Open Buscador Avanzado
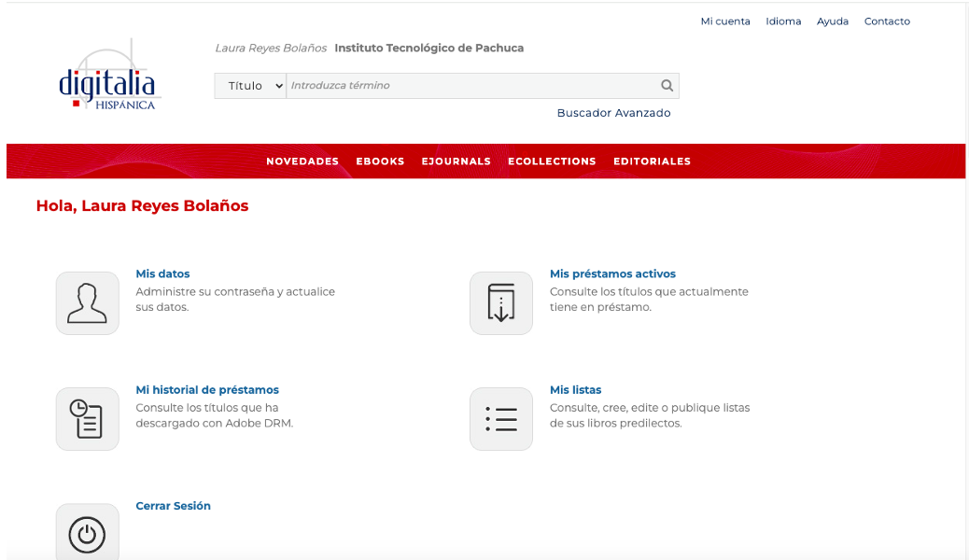 [613, 112]
